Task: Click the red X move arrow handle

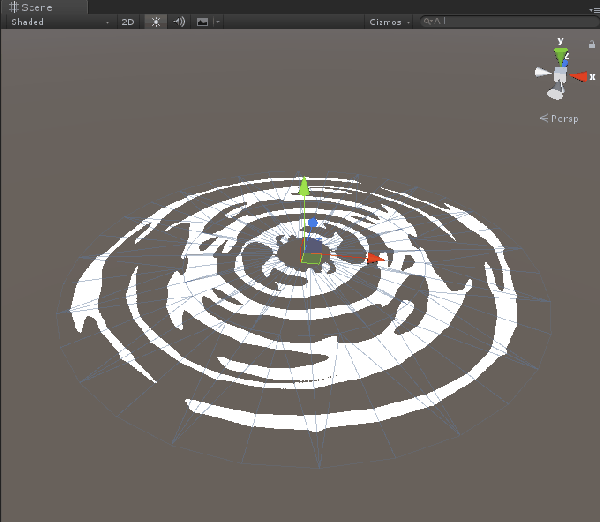Action: point(373,258)
